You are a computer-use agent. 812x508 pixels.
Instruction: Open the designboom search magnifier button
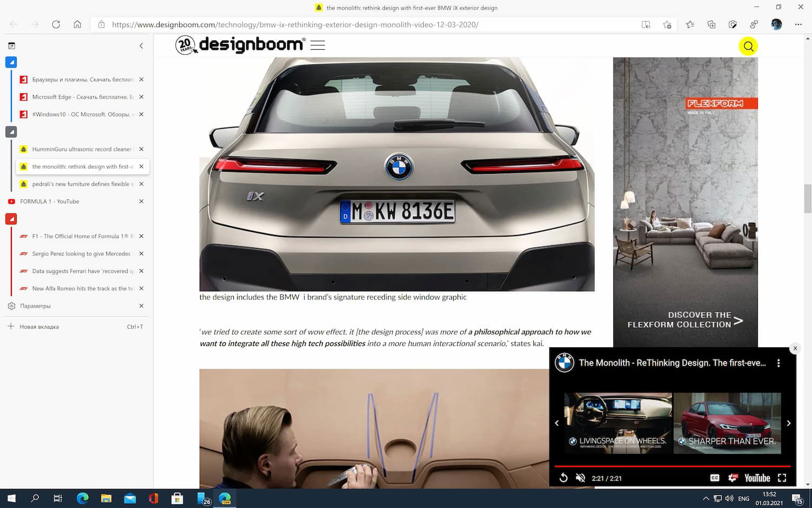(x=748, y=46)
